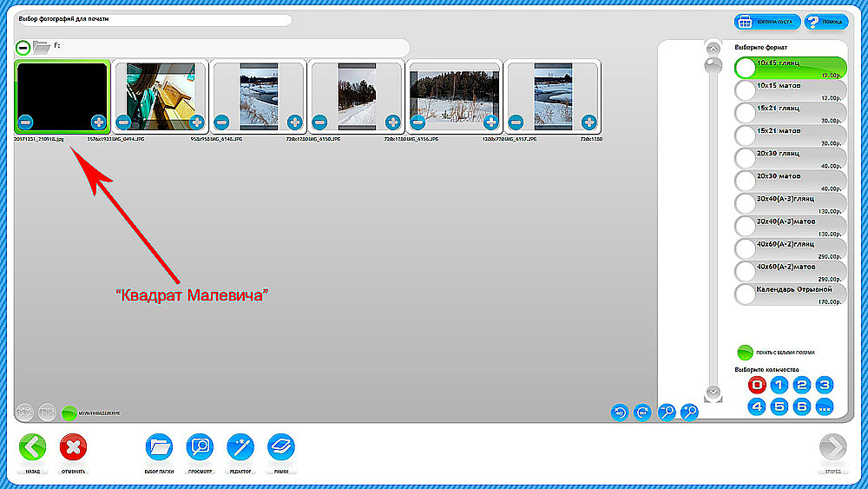Open the Редактор (editor) magic wand tool
This screenshot has width=868, height=489.
240,447
